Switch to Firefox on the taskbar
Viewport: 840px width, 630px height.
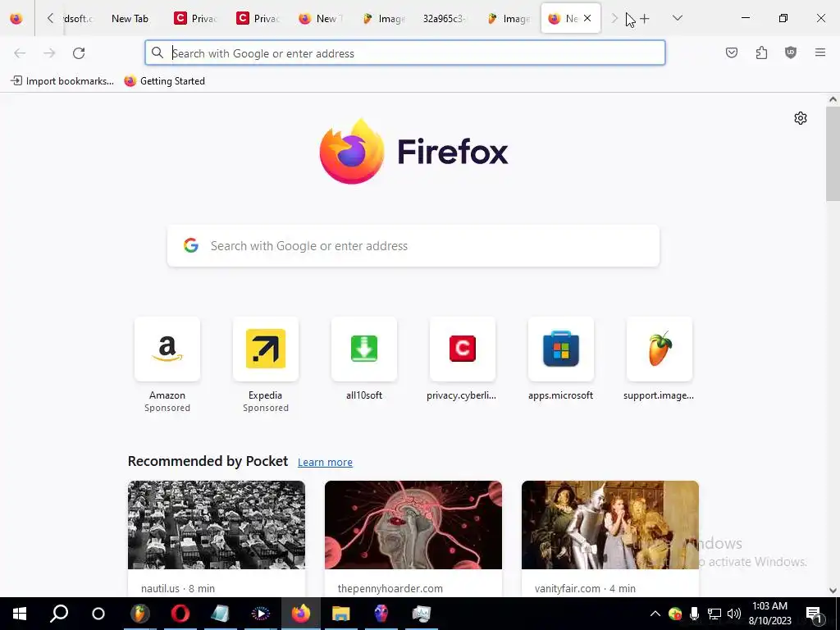[301, 614]
